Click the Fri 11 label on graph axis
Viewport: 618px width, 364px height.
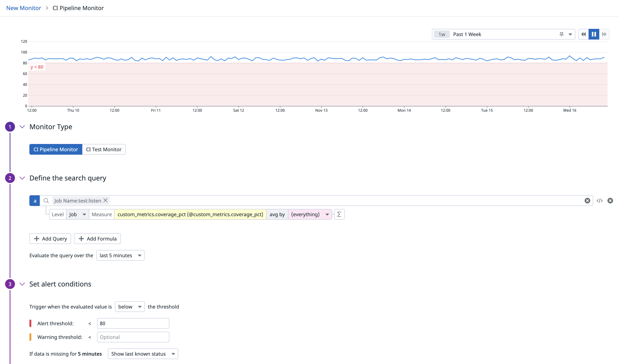point(156,110)
